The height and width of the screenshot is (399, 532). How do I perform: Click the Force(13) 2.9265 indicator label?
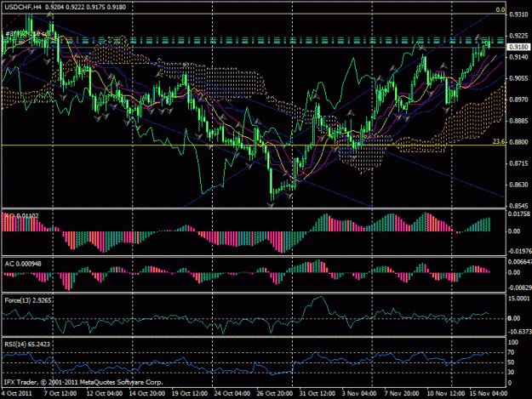click(x=28, y=300)
